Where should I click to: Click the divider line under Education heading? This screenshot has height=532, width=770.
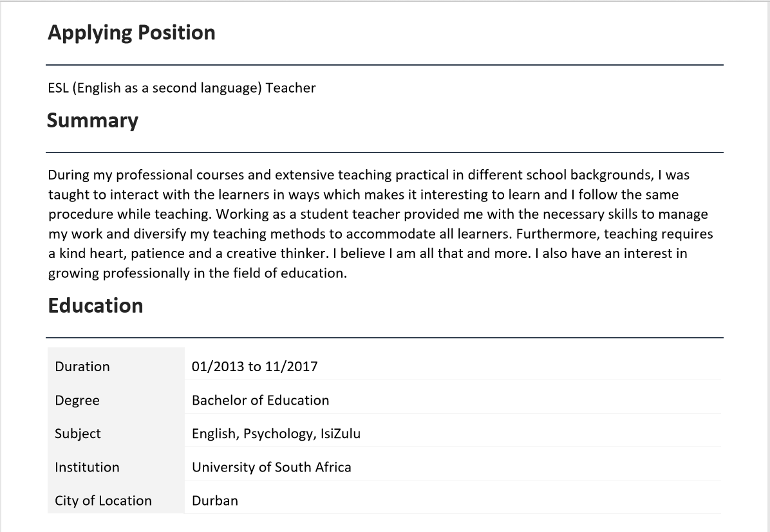pos(384,337)
